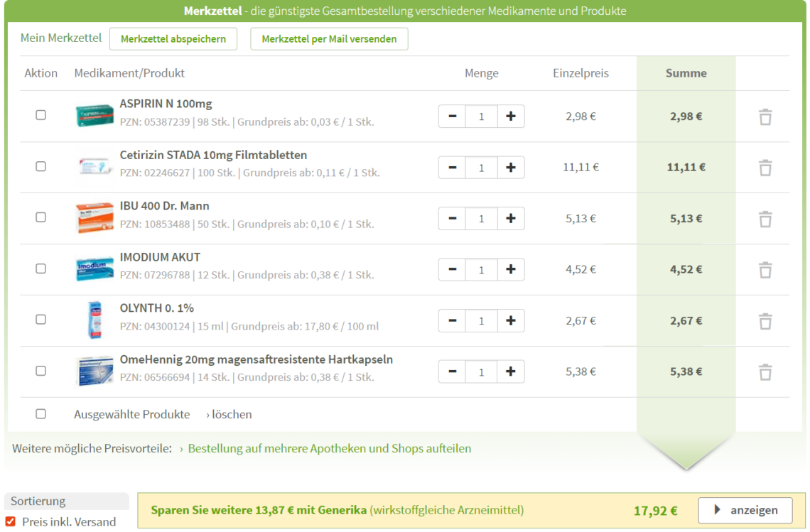Remove OmeHennig 20mg with trash icon
This screenshot has width=810, height=532.
pyautogui.click(x=765, y=372)
